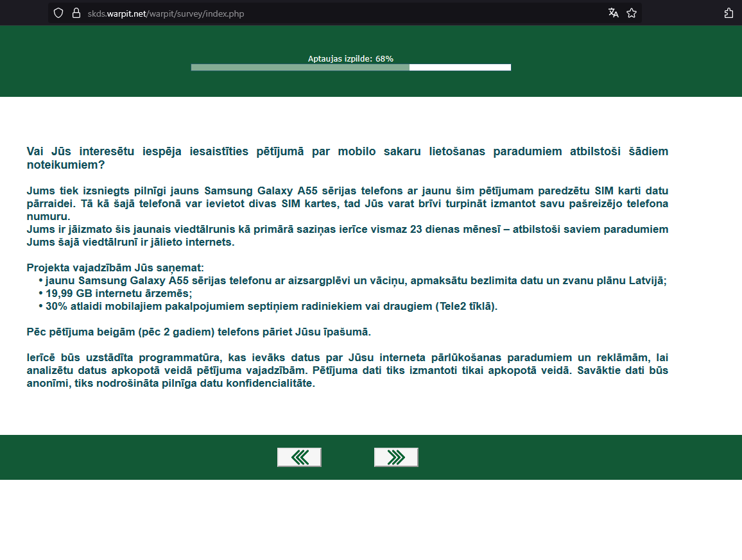742x560 pixels.
Task: Click the 'Aptaujas izpilde: 68%' label
Action: 350,58
